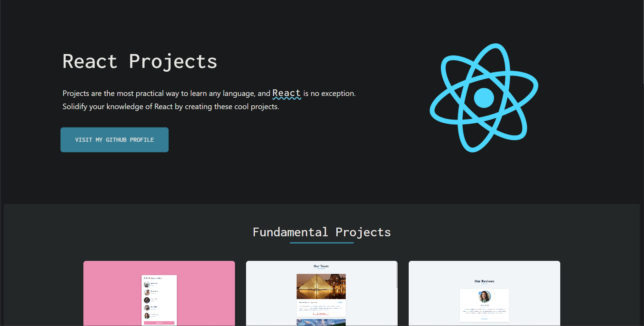Open the Our Reviews project card
644x326 pixels.
[484, 293]
